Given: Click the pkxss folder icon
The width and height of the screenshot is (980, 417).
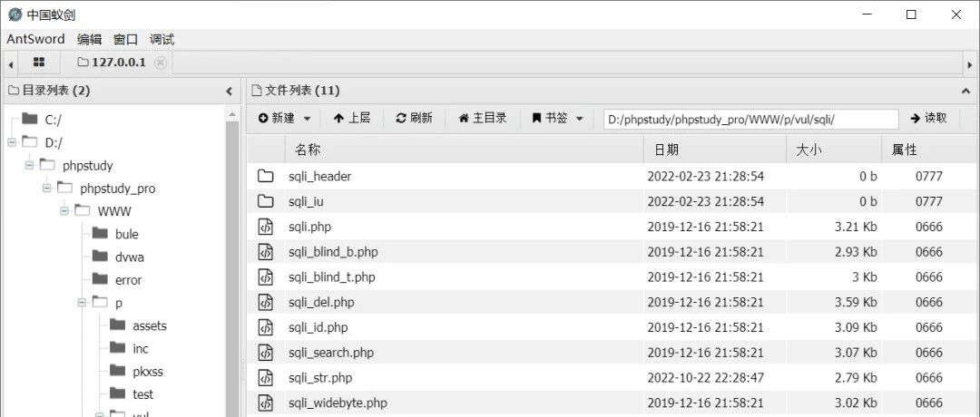Looking at the screenshot, I should [117, 370].
